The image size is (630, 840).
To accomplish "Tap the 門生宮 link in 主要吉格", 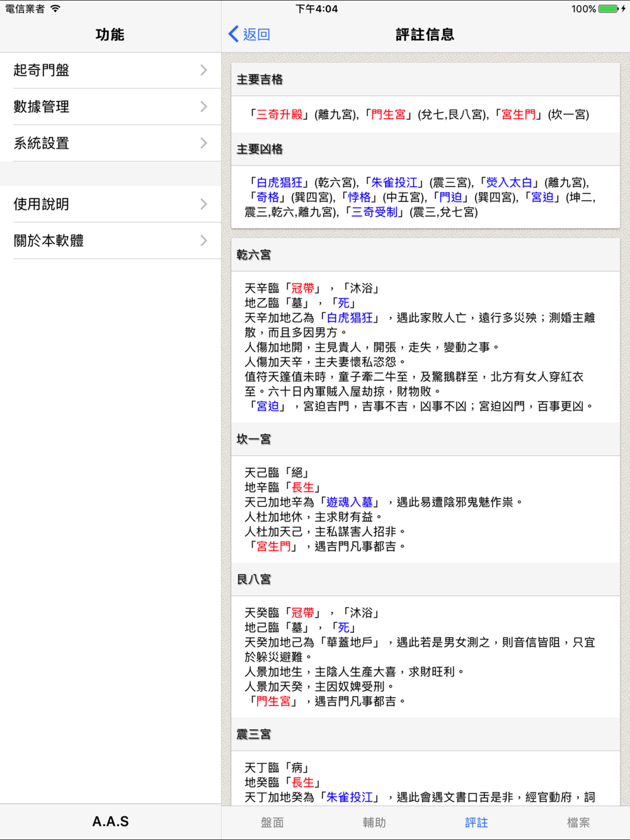I will 388,115.
